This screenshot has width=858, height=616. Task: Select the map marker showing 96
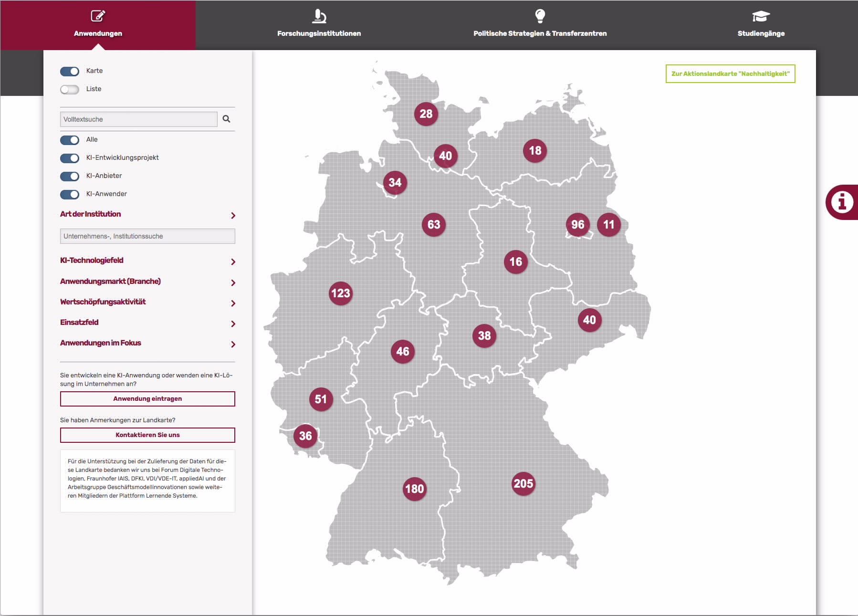tap(577, 225)
